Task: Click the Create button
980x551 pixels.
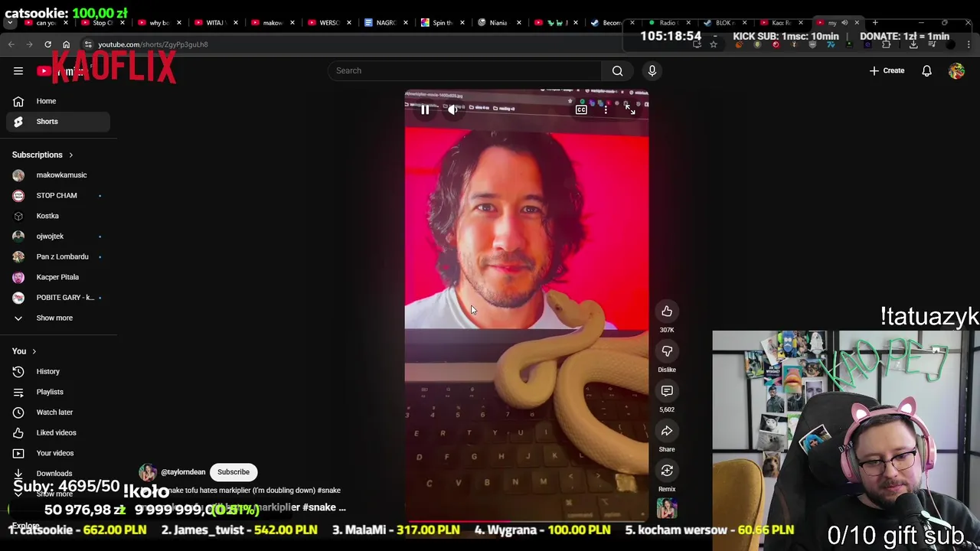Action: (x=887, y=70)
